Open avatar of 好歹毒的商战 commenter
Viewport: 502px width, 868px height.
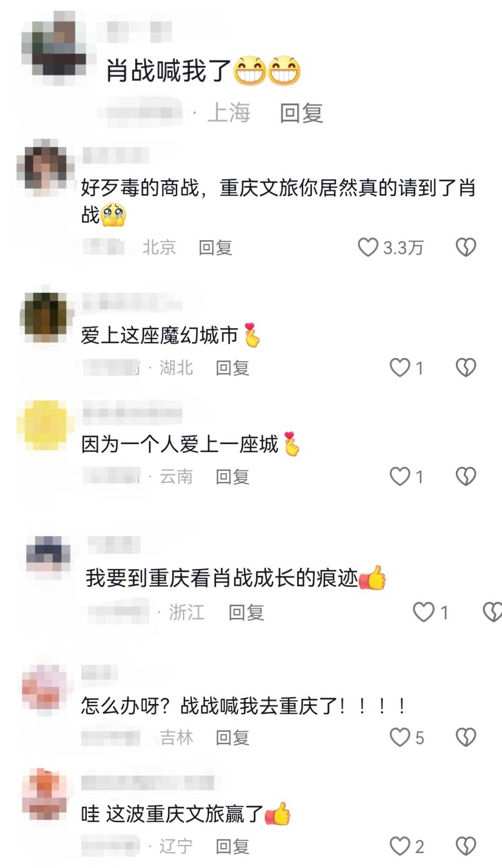(45, 167)
